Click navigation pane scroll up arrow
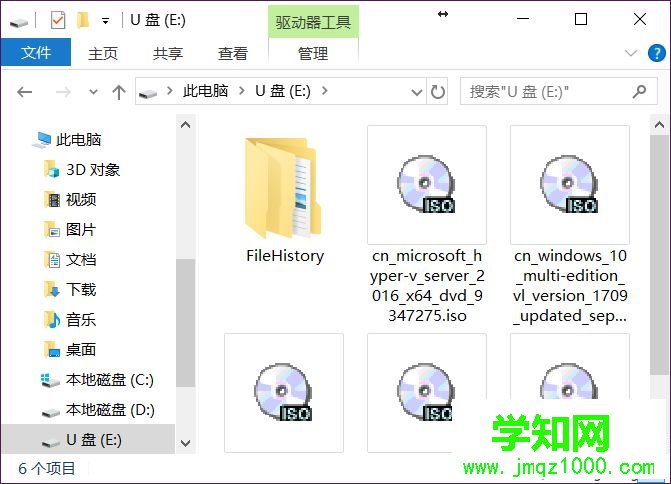The height and width of the screenshot is (484, 671). (x=186, y=125)
